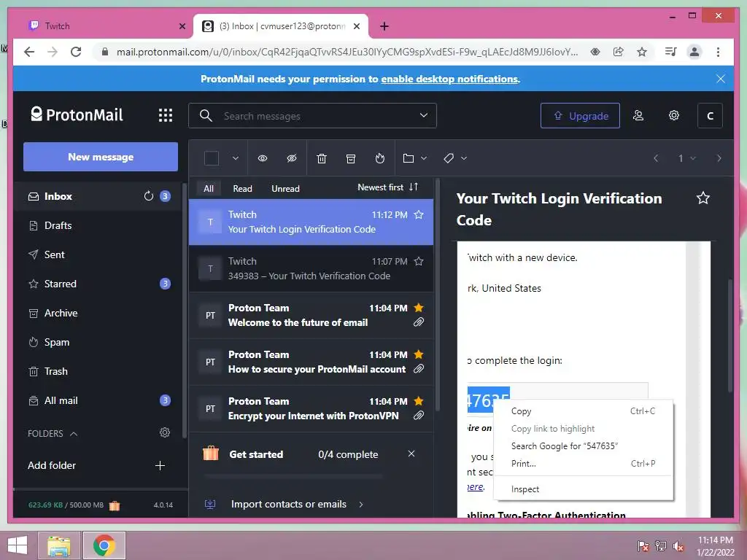The height and width of the screenshot is (560, 747).
Task: Open Chrome profile avatar icon
Action: [694, 52]
